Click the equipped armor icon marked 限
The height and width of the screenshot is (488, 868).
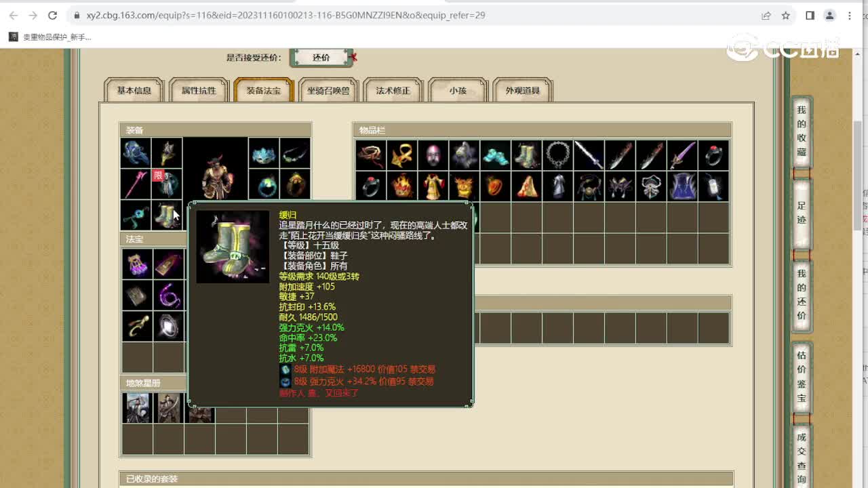point(167,184)
